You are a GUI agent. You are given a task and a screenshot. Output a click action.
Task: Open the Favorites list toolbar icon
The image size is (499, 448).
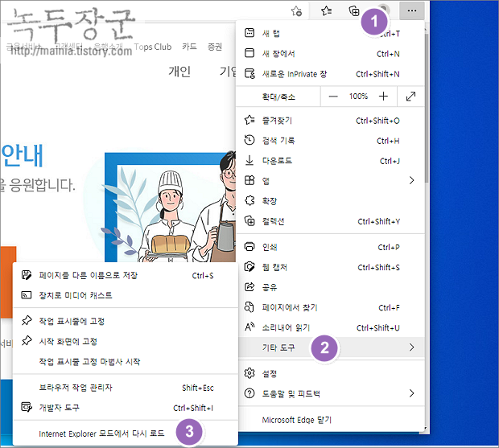[326, 11]
